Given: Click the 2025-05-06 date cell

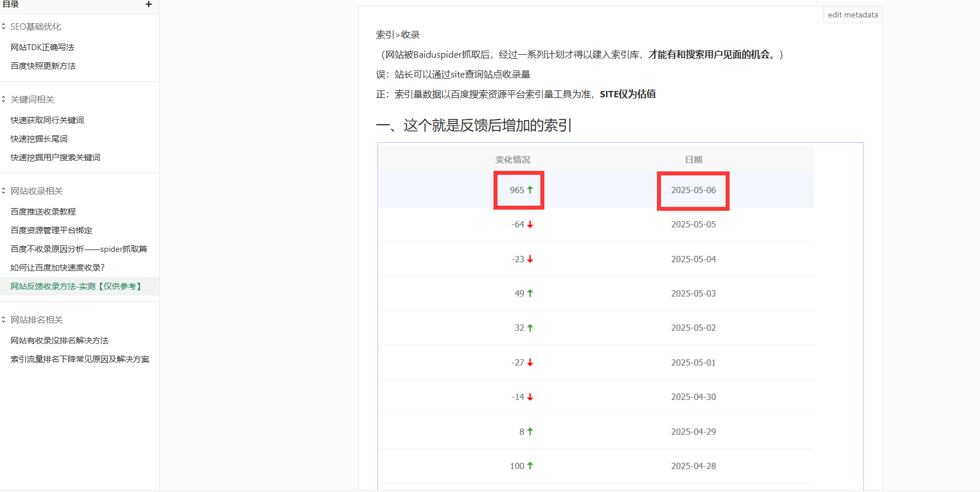Looking at the screenshot, I should point(694,190).
